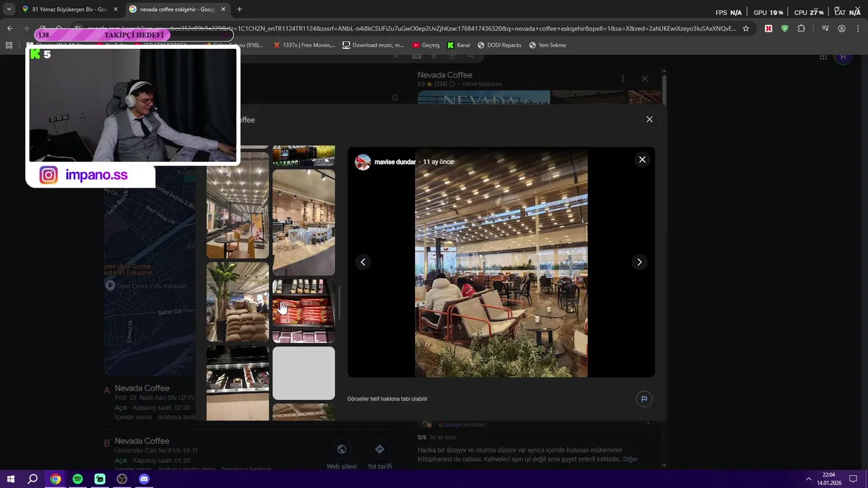Open the Chrome profile icon
868x488 pixels.
tap(842, 28)
